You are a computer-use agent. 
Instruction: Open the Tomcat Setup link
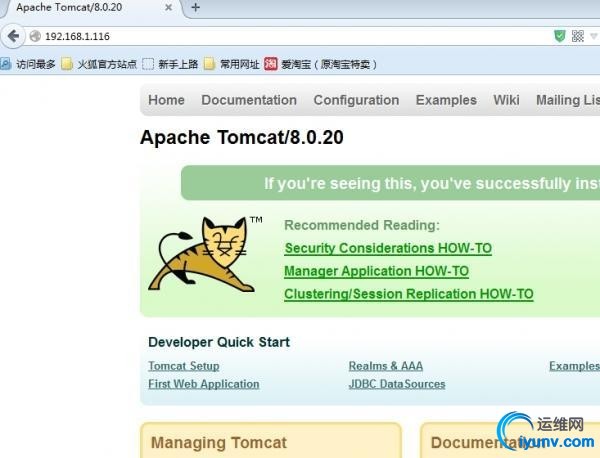coord(184,366)
